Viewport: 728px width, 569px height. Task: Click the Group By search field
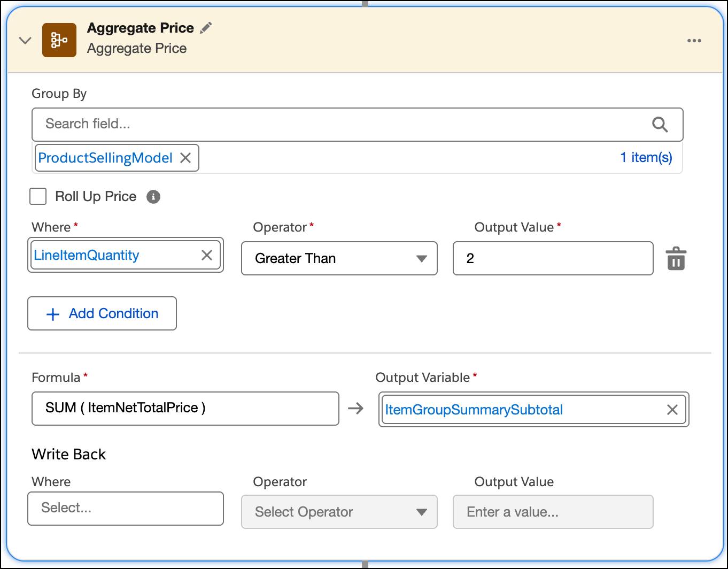tap(357, 125)
